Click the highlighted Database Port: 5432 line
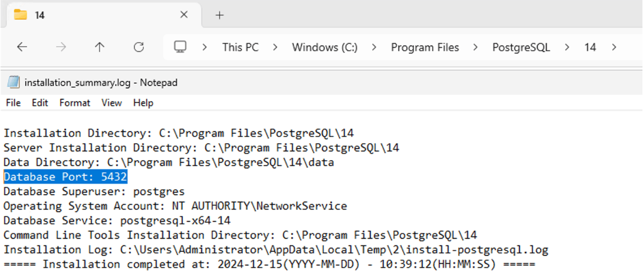 [x=65, y=177]
